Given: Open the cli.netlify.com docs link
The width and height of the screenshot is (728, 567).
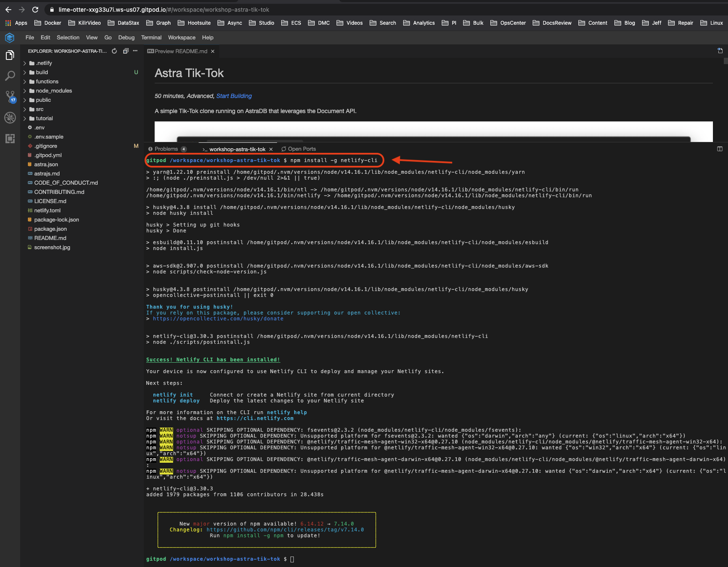Looking at the screenshot, I should [x=255, y=418].
